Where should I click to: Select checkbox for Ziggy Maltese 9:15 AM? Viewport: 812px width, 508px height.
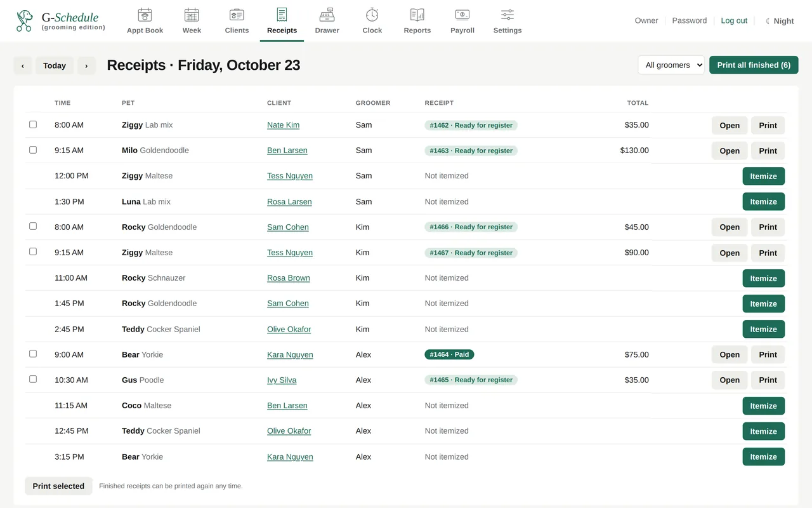pyautogui.click(x=33, y=251)
